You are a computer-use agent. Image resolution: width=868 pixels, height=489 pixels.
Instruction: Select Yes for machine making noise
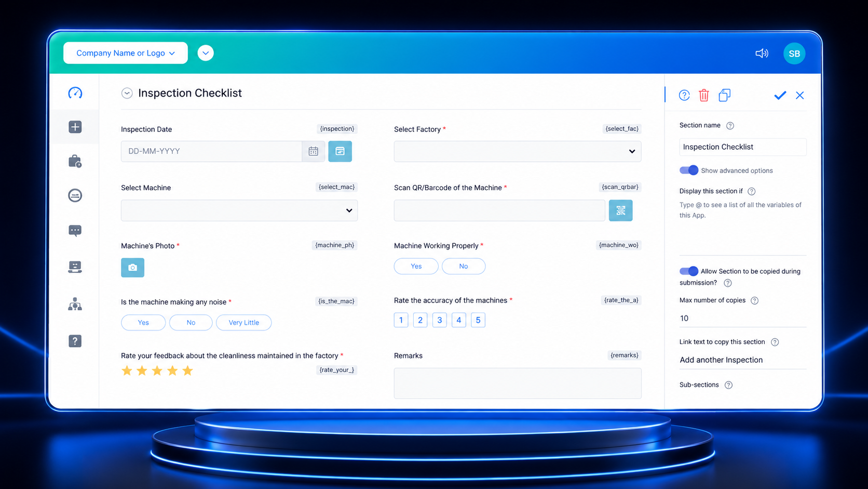[x=143, y=323]
